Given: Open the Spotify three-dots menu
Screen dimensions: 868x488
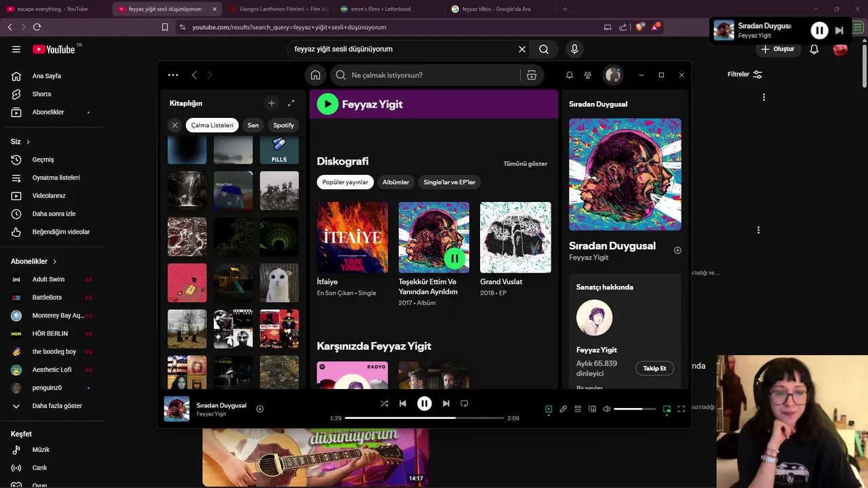Looking at the screenshot, I should [173, 75].
